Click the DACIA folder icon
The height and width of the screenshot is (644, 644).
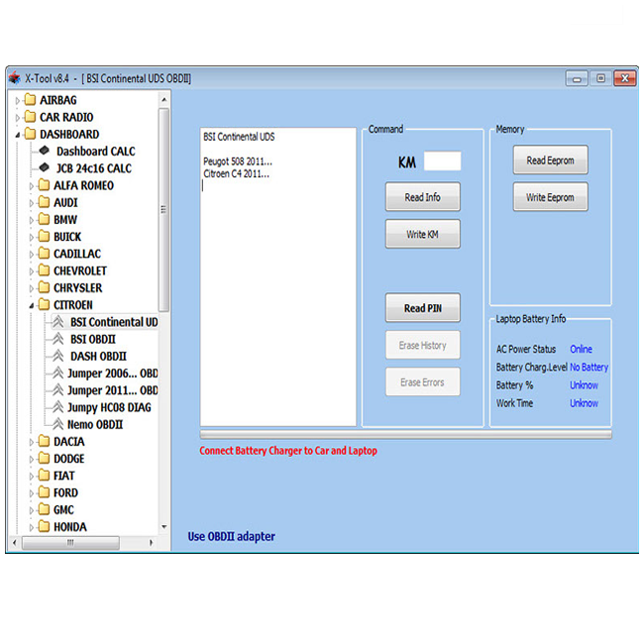pyautogui.click(x=44, y=441)
